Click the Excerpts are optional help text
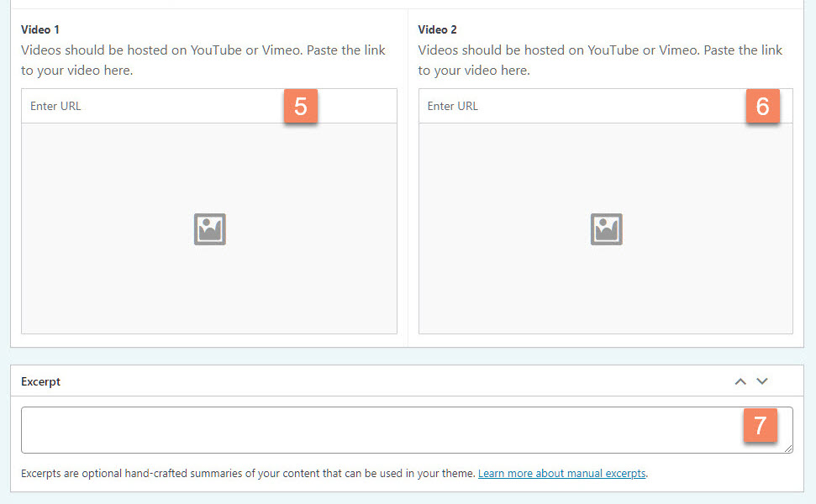This screenshot has width=816, height=504. tap(248, 474)
